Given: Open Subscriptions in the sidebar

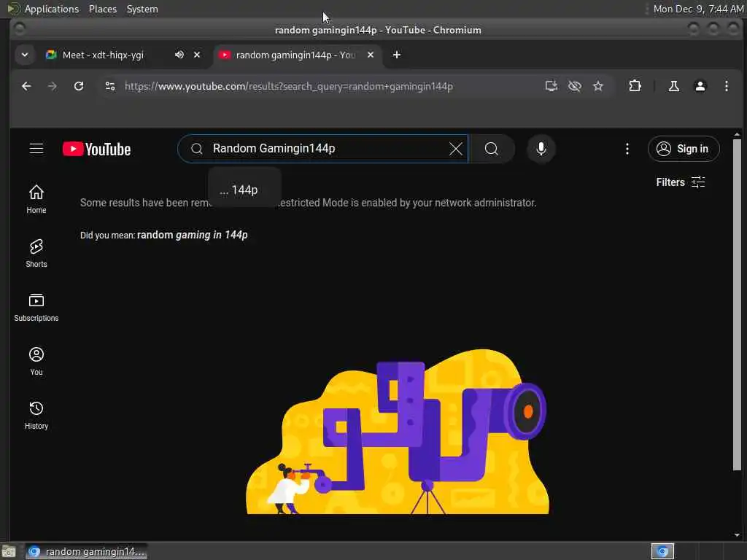Looking at the screenshot, I should [x=36, y=307].
